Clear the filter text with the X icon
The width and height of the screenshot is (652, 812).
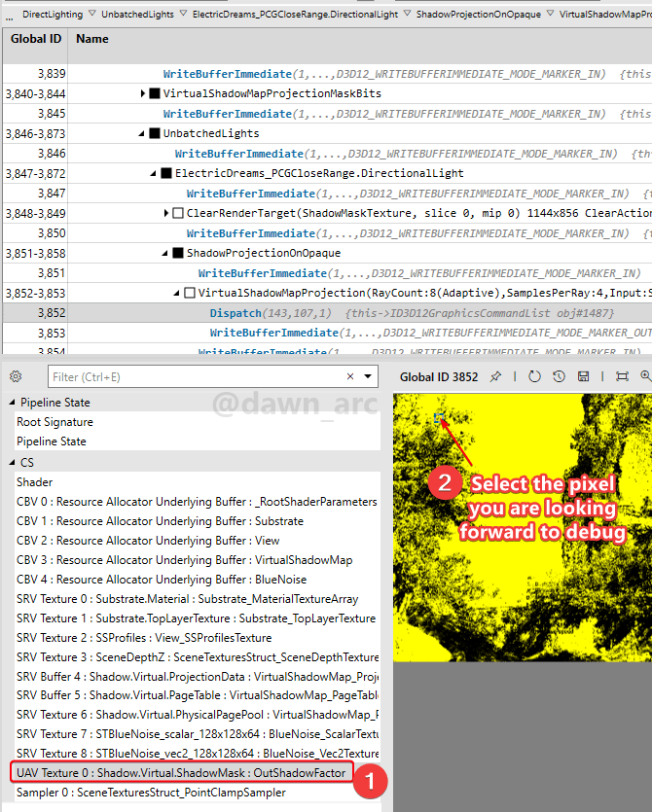[350, 376]
